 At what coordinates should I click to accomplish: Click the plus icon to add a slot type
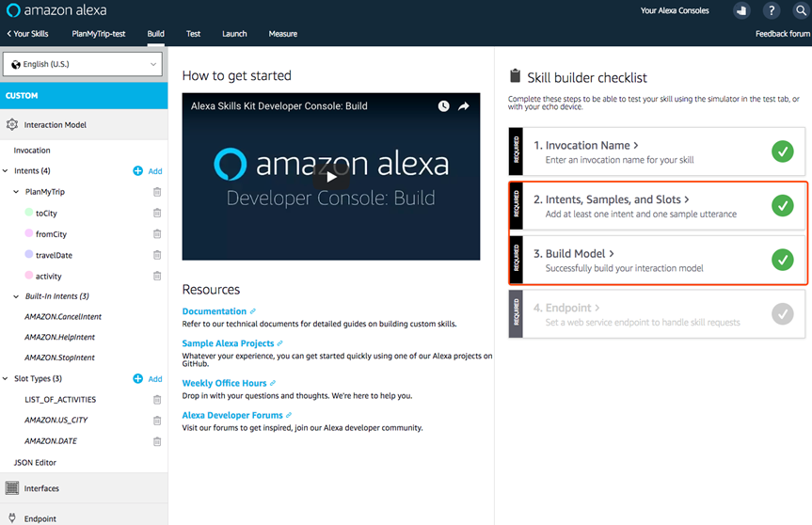point(137,378)
